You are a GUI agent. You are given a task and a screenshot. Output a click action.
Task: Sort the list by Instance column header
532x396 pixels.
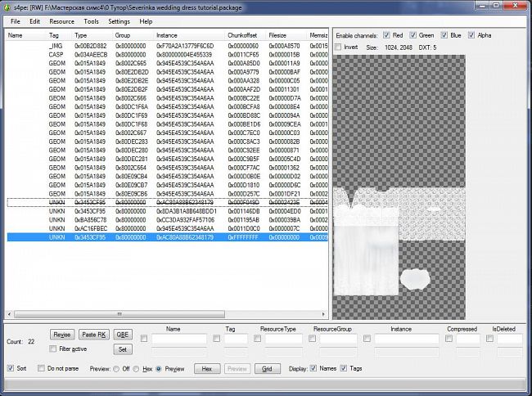tap(167, 35)
